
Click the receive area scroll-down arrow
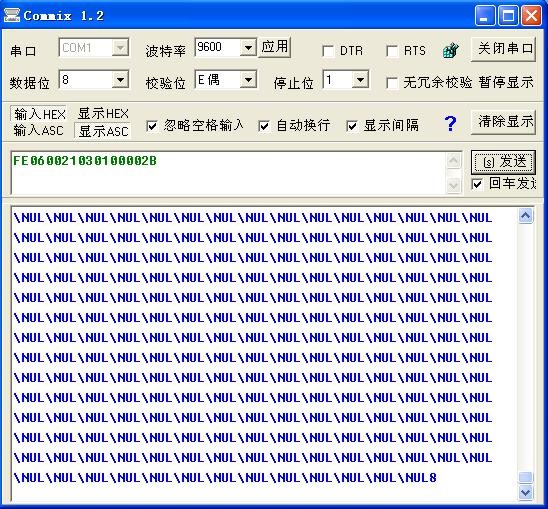tap(526, 493)
